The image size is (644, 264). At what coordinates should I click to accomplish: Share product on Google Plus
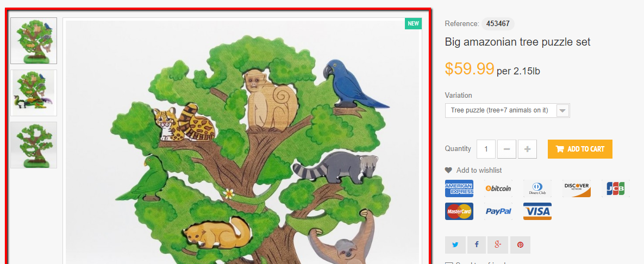[x=498, y=244]
